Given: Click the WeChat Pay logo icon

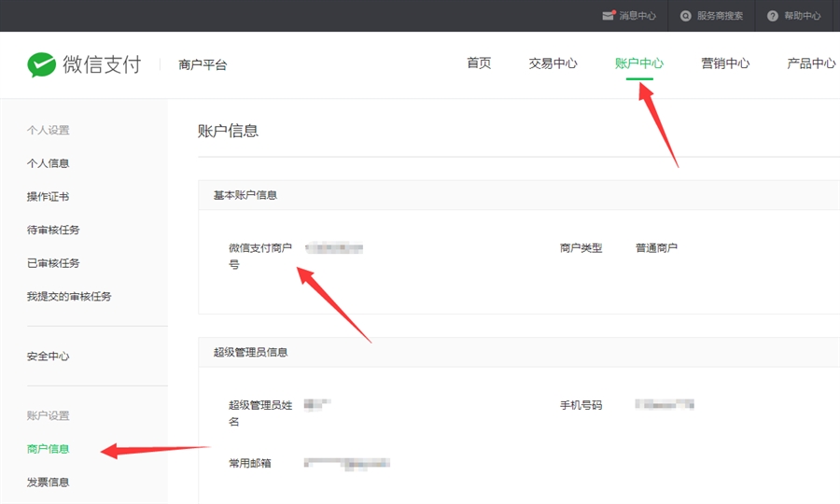Looking at the screenshot, I should tap(42, 64).
